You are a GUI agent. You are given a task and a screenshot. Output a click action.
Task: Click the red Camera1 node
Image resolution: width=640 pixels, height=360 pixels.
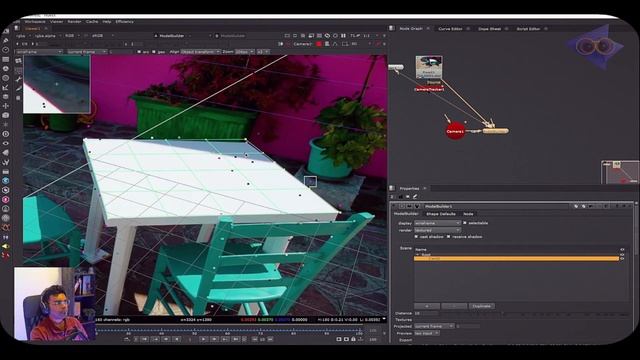point(455,131)
